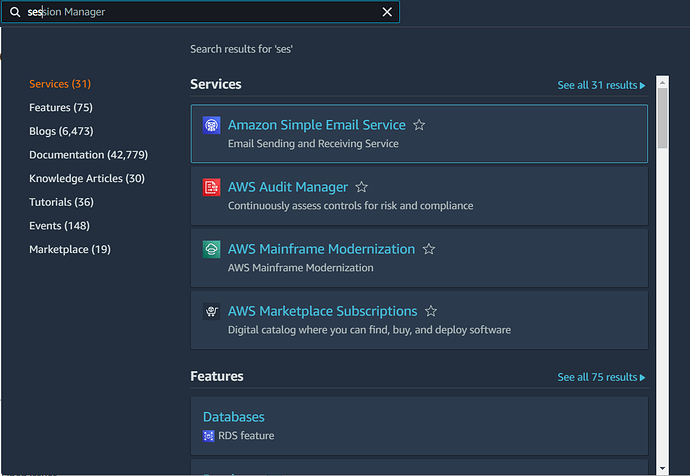The image size is (690, 476).
Task: Select Features (75) category
Action: tap(61, 107)
